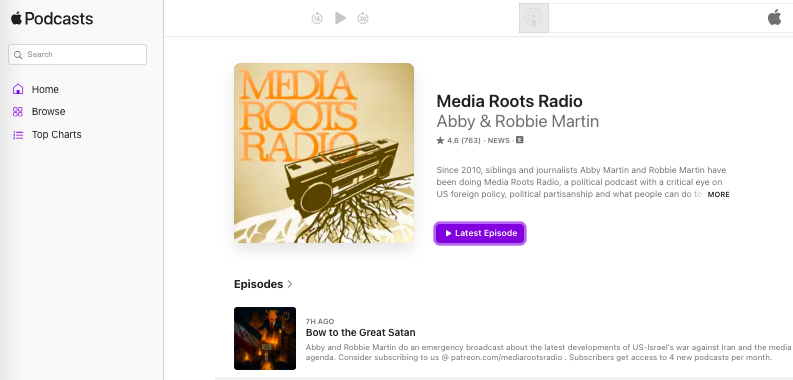This screenshot has height=380, width=793.
Task: Open Top Charts section
Action: (57, 135)
